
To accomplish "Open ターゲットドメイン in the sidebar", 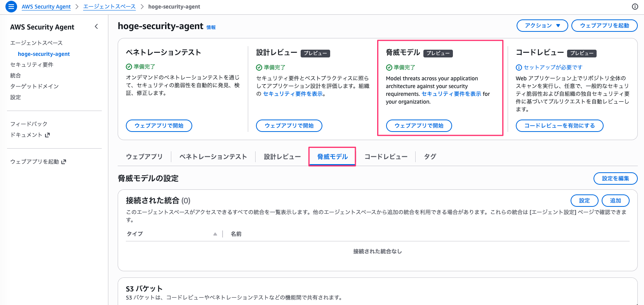I will tap(35, 86).
